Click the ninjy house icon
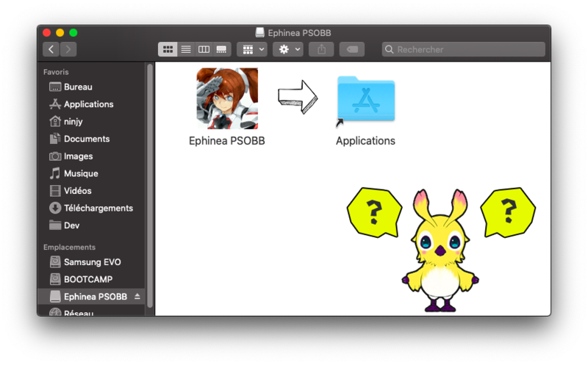 pos(55,121)
